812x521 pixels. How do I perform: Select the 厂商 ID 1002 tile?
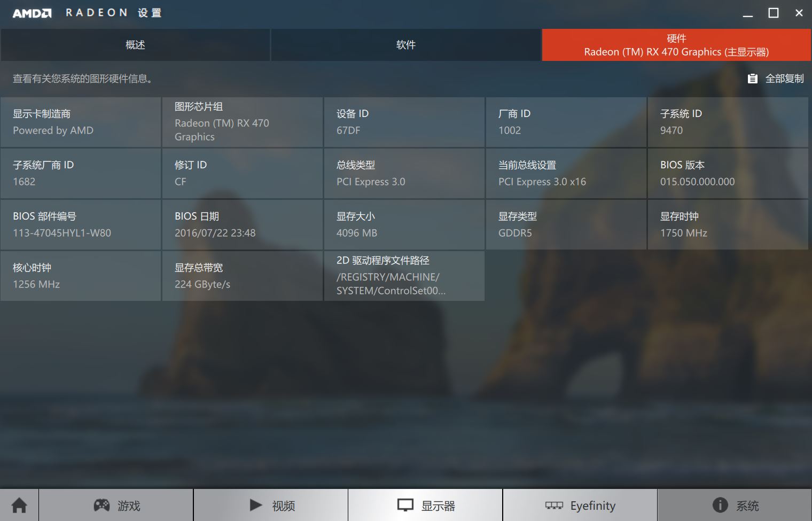tap(566, 122)
